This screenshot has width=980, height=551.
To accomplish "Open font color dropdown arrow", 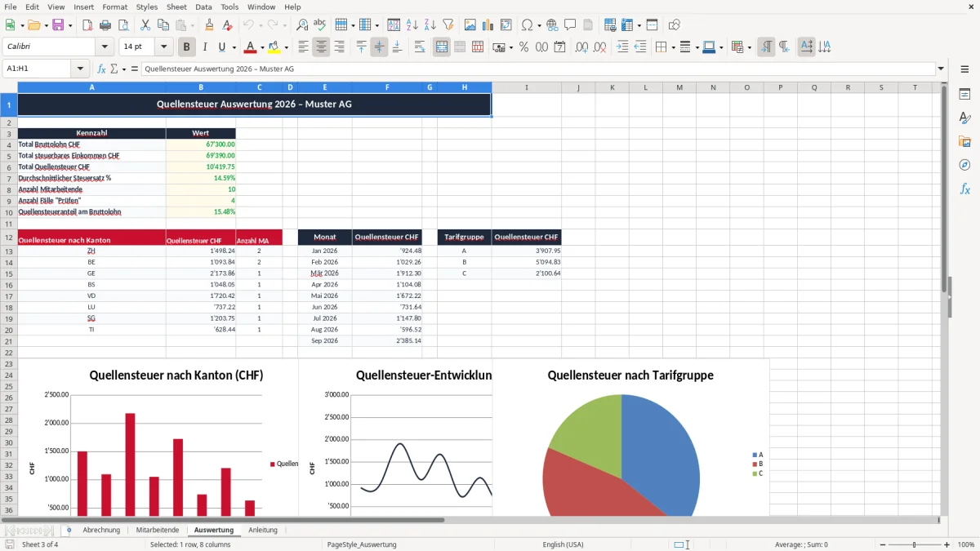I will (x=262, y=47).
